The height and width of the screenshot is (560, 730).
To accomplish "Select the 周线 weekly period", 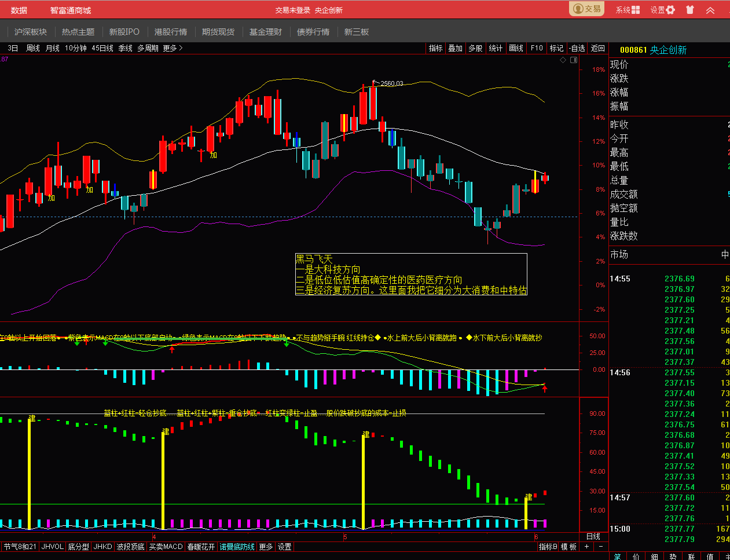I will pos(33,48).
